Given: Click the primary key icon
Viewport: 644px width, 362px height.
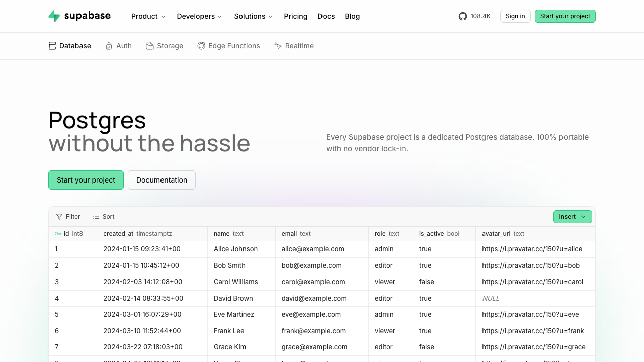Looking at the screenshot, I should pyautogui.click(x=58, y=234).
